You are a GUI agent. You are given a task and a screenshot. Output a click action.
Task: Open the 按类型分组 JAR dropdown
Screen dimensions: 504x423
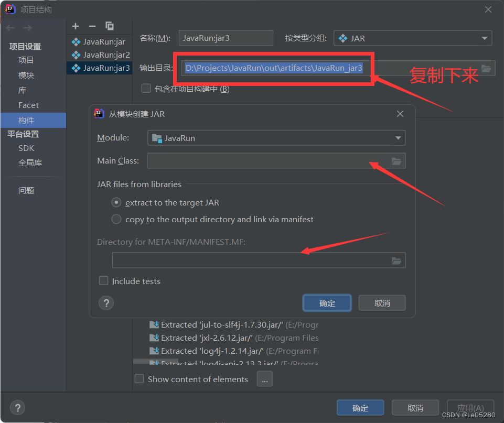tap(413, 38)
